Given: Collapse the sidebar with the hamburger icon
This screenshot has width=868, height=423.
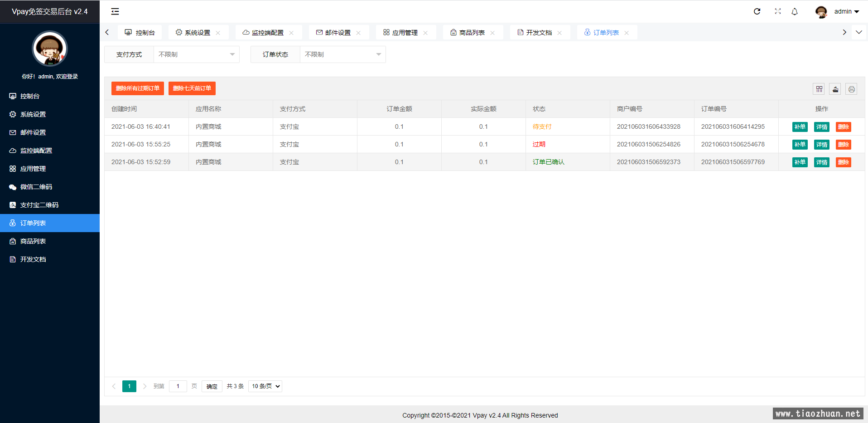Looking at the screenshot, I should [115, 11].
